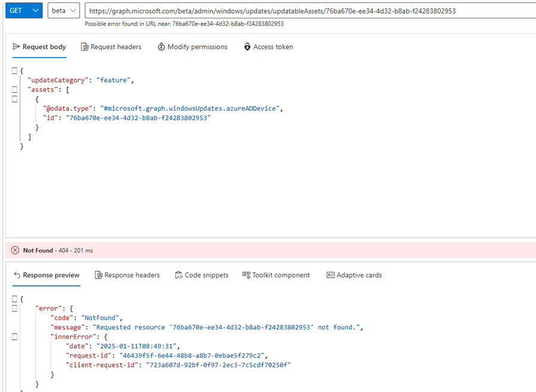Open the GET method dropdown

24,11
